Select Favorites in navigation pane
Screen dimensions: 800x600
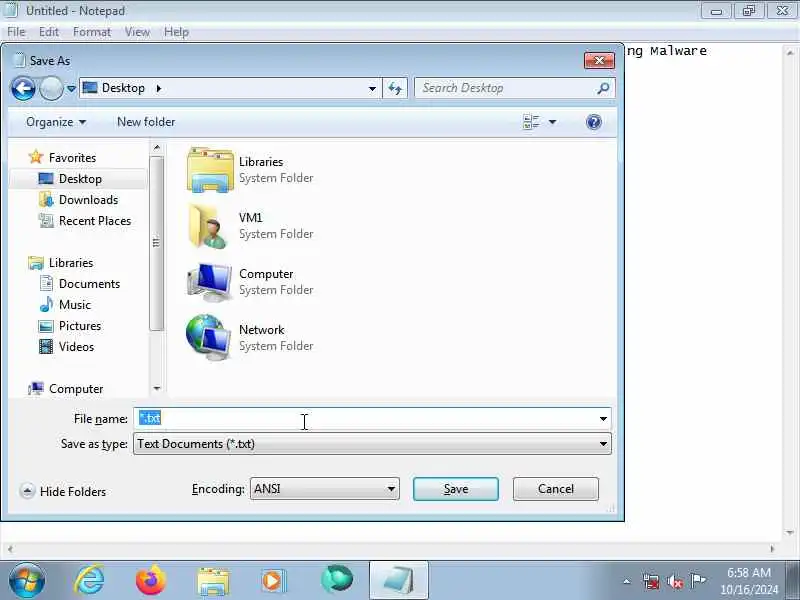72,158
